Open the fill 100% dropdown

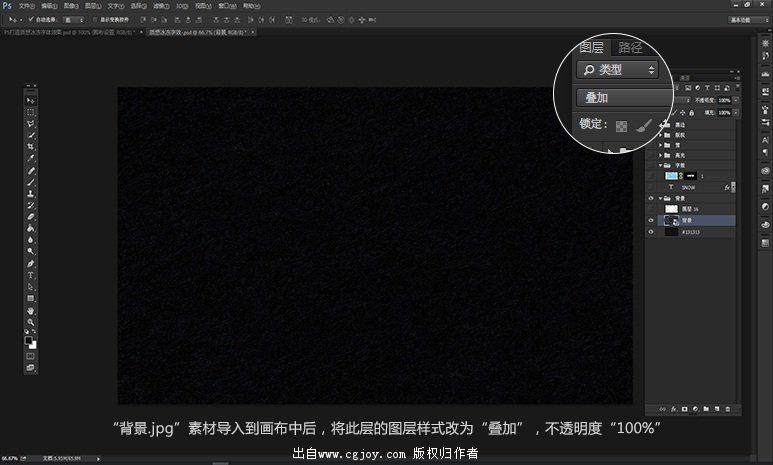coord(736,112)
